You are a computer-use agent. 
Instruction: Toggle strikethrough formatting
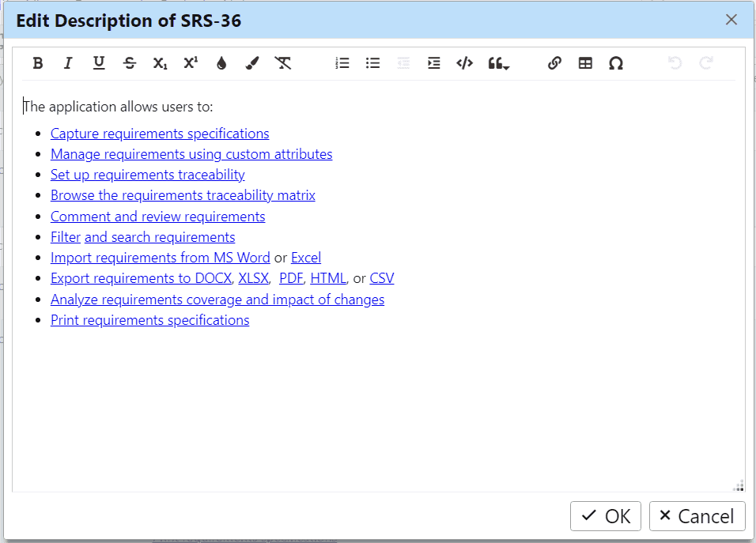[129, 63]
